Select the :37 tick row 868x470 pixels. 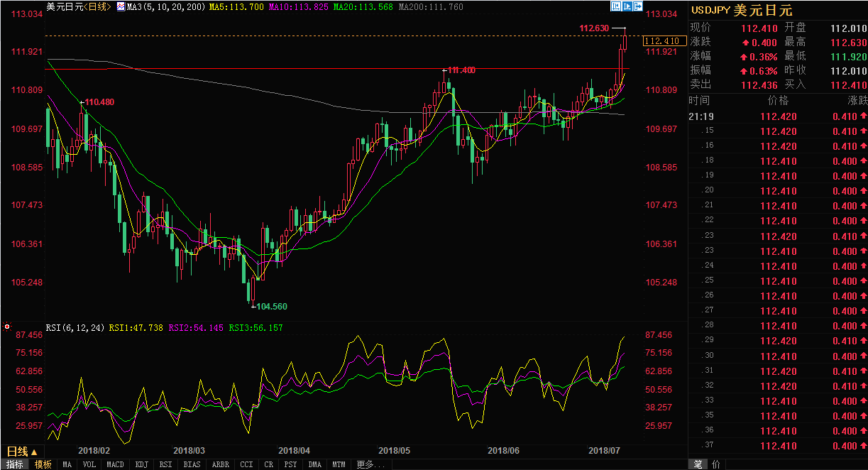pyautogui.click(x=778, y=446)
